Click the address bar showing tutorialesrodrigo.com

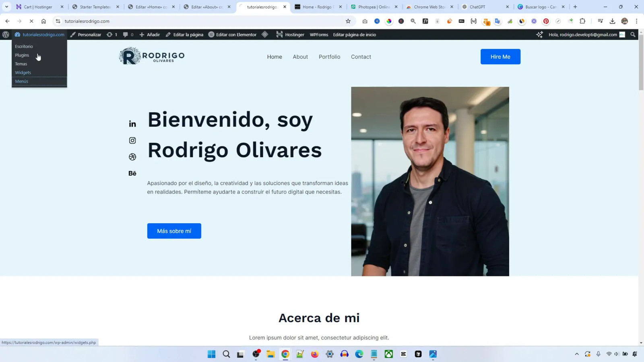pyautogui.click(x=161, y=21)
